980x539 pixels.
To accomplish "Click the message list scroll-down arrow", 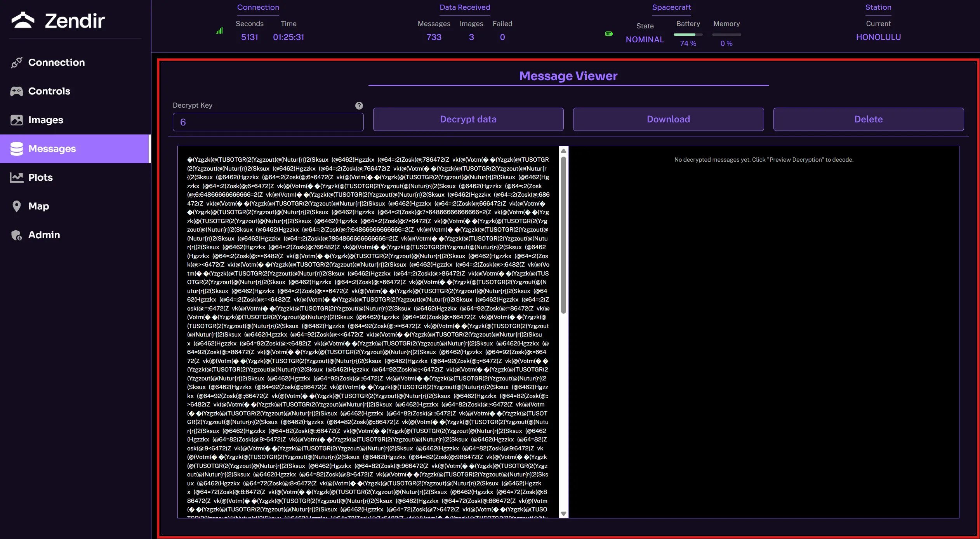I will 563,514.
